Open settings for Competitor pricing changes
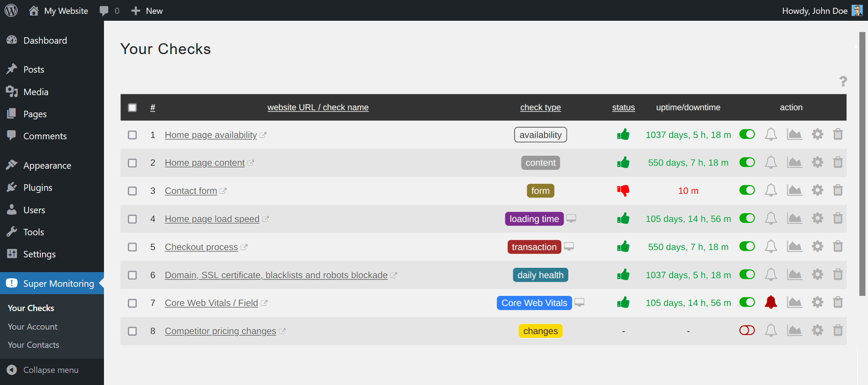Viewport: 868px width, 385px height. tap(817, 330)
